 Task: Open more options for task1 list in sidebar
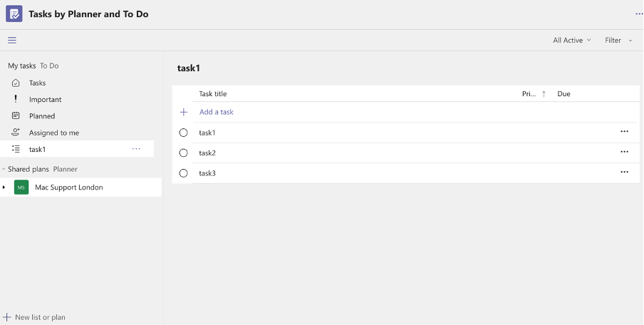[x=136, y=149]
